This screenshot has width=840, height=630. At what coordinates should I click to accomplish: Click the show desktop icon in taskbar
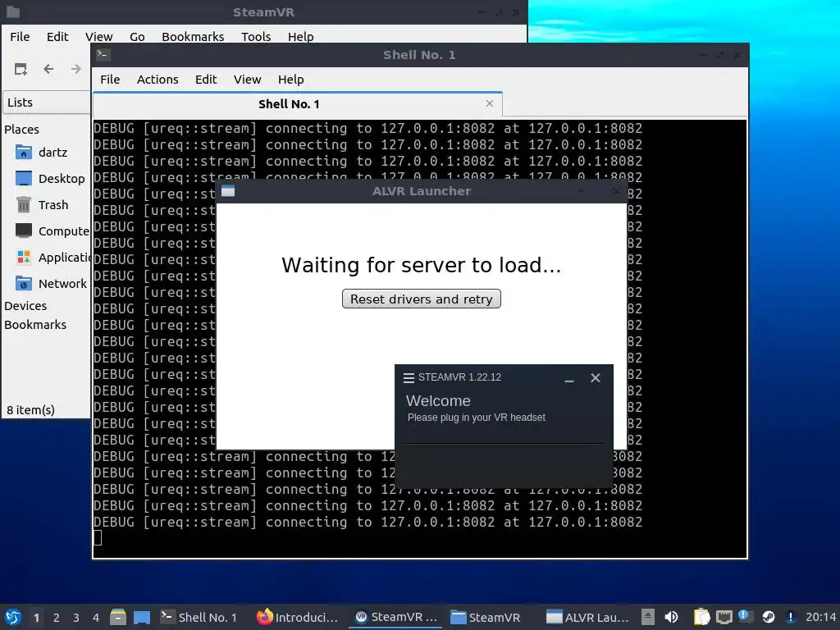pyautogui.click(x=142, y=617)
